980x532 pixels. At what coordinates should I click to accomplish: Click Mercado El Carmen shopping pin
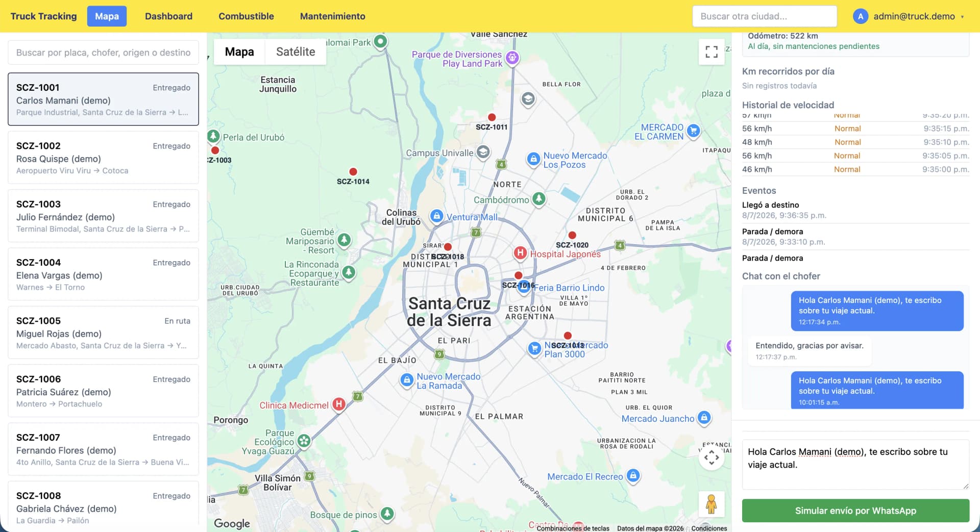point(693,131)
